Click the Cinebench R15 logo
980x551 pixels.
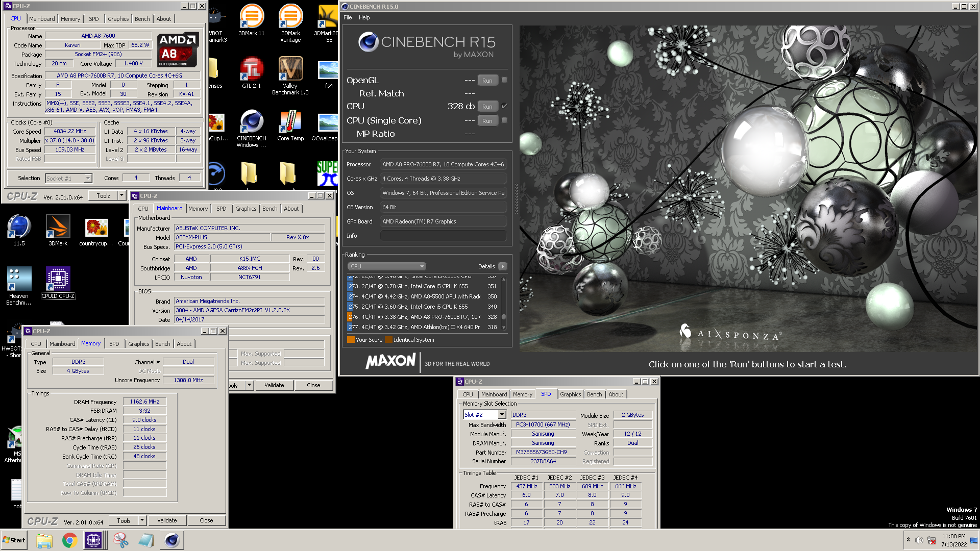tap(427, 45)
